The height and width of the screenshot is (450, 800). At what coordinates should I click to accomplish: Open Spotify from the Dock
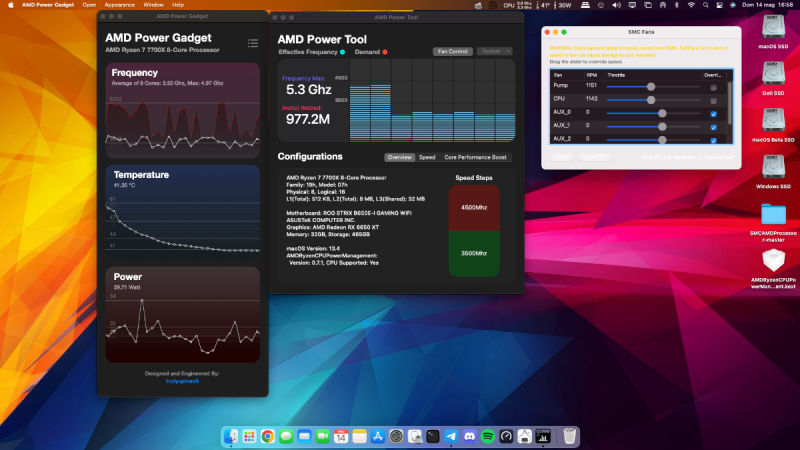(x=488, y=436)
